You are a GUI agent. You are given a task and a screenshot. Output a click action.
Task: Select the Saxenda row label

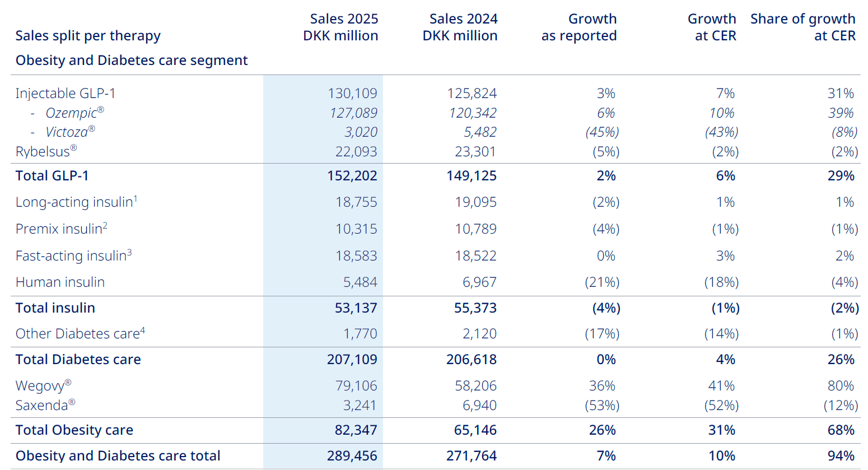(x=45, y=405)
